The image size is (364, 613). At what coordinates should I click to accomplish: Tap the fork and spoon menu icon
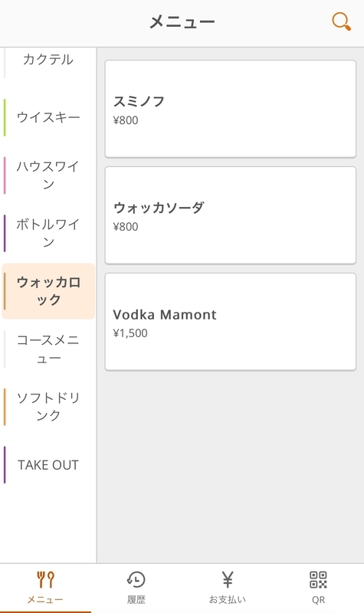coord(45,579)
